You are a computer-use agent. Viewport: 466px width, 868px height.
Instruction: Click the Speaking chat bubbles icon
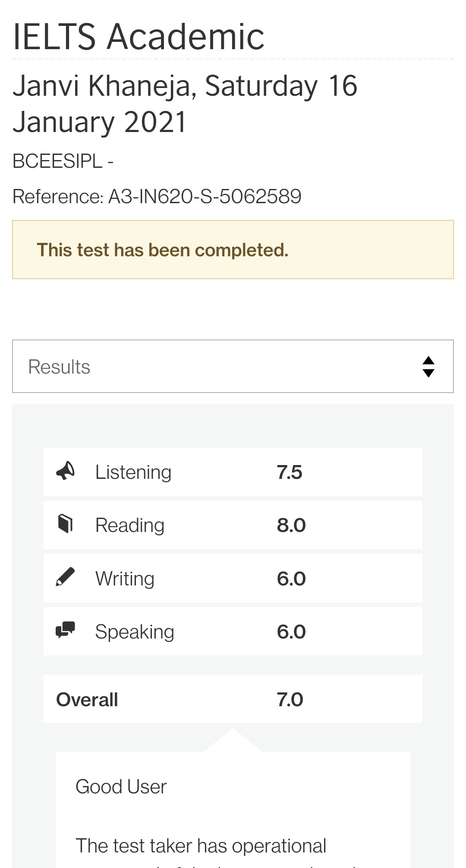click(x=65, y=630)
